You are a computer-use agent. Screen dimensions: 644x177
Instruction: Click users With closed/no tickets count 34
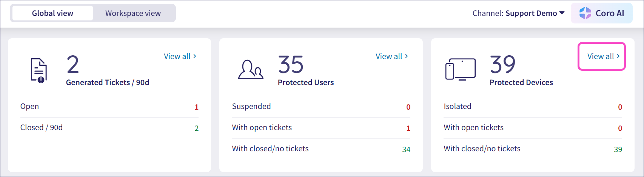[x=406, y=149]
